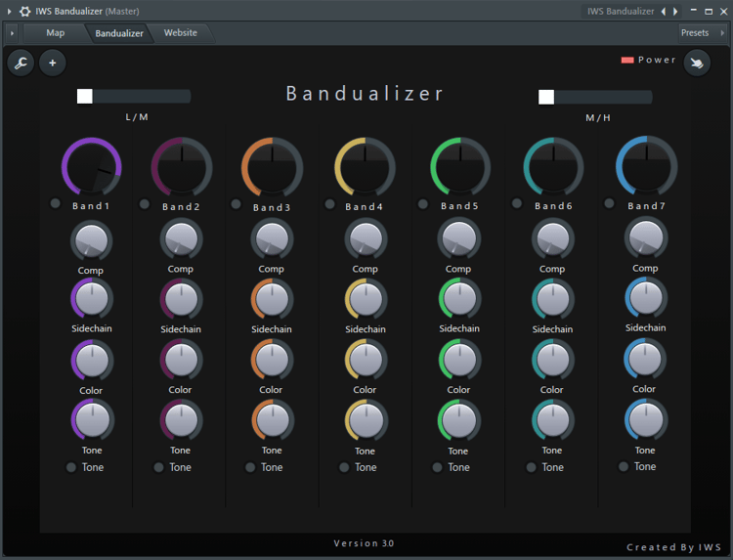Open the Presets dropdown
The image size is (733, 560).
click(x=702, y=32)
